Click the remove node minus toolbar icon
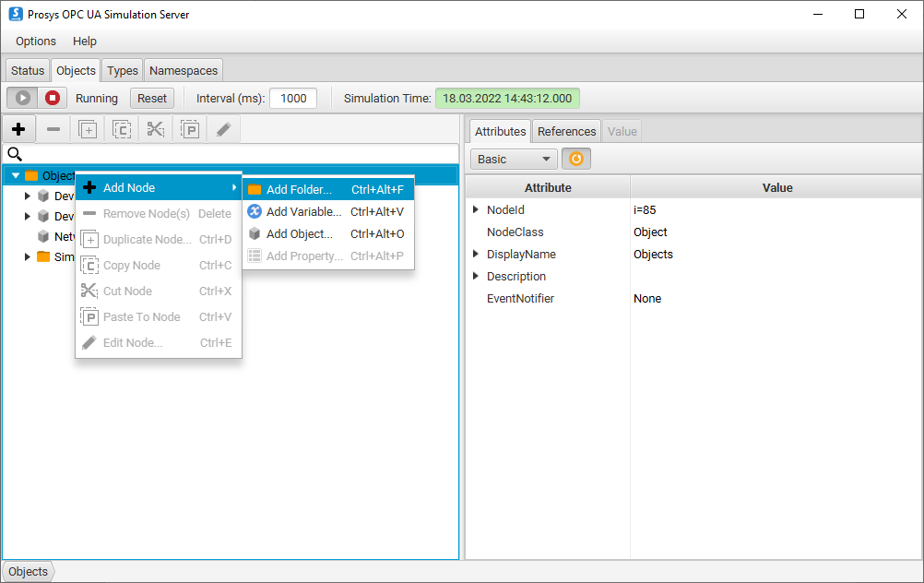This screenshot has height=583, width=924. [x=53, y=129]
